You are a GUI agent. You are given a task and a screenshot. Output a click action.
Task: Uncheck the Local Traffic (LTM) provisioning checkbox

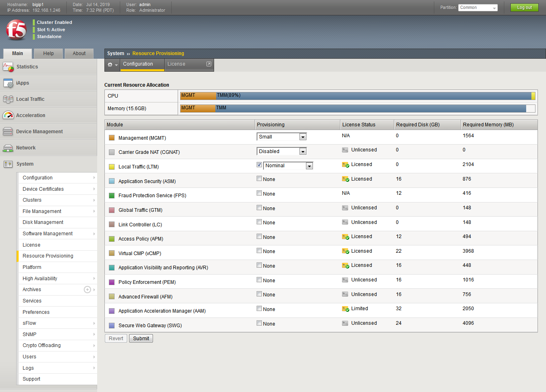tap(259, 165)
